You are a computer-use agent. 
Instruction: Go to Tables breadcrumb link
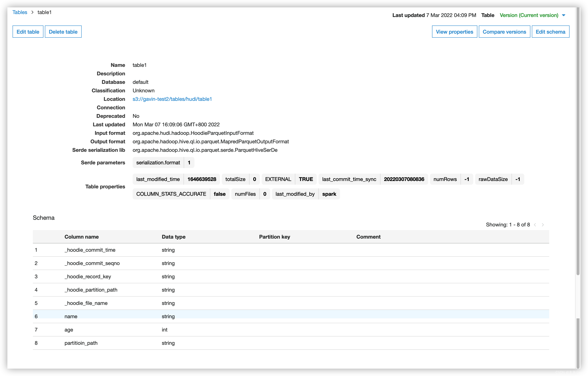pos(20,12)
